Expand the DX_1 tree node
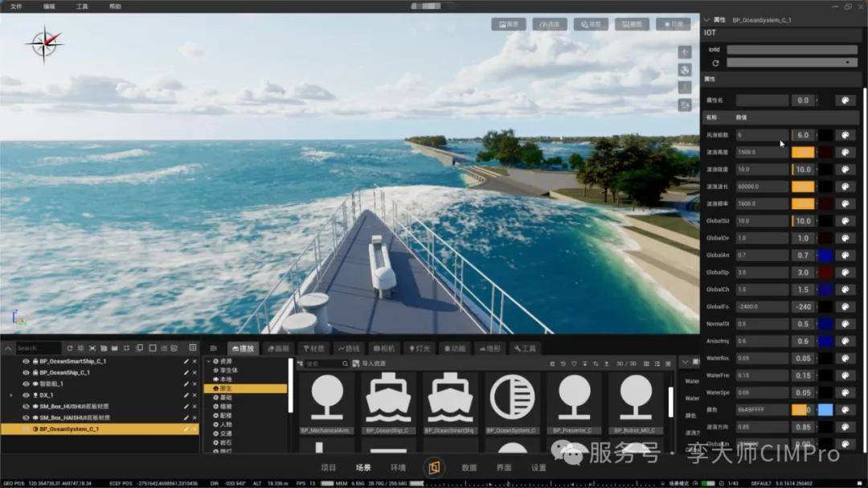The image size is (868, 488). click(x=10, y=396)
